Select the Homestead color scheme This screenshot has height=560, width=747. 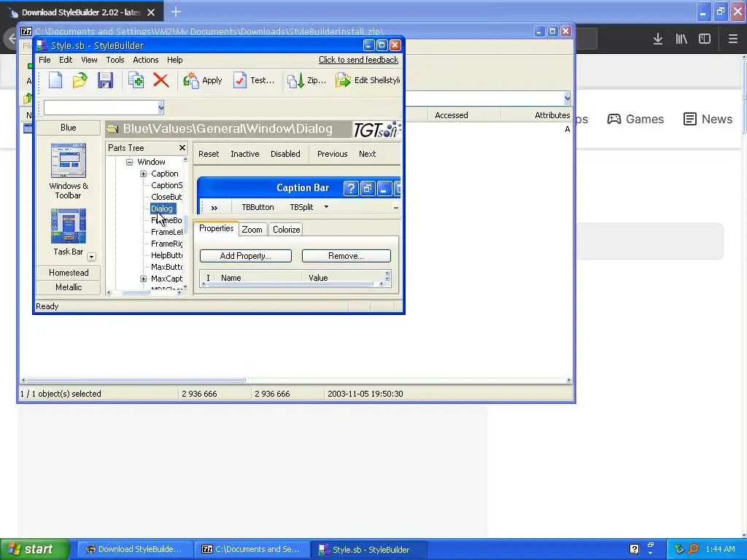[69, 273]
